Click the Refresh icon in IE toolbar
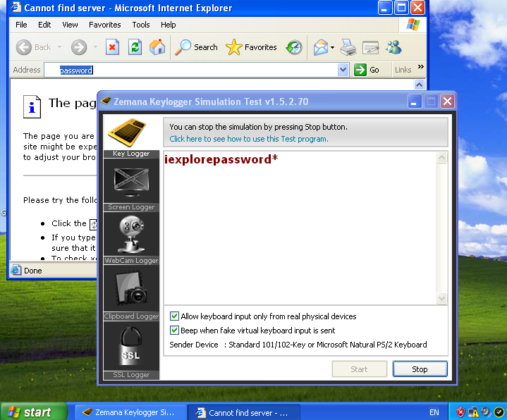This screenshot has width=507, height=420. tap(135, 47)
